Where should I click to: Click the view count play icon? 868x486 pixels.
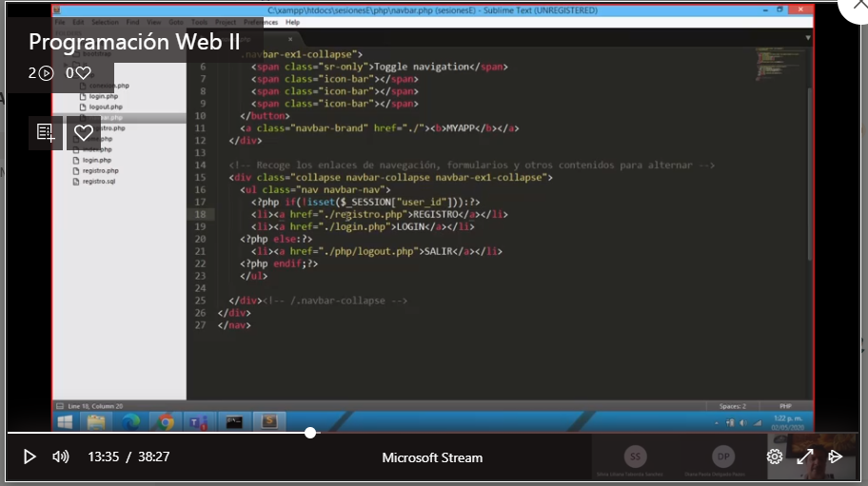pos(47,73)
